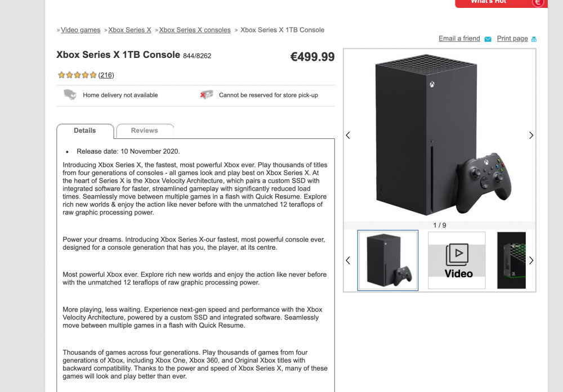Show next product image with right arrow
The image size is (563, 392).
point(531,136)
